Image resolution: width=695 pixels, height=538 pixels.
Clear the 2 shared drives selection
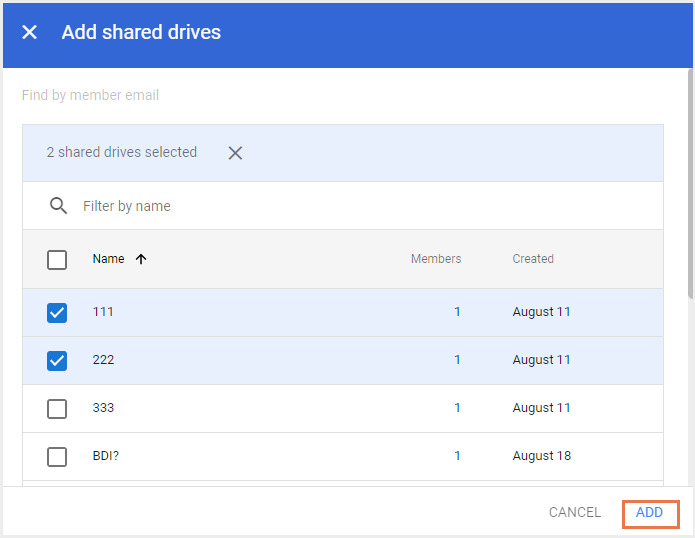[235, 153]
